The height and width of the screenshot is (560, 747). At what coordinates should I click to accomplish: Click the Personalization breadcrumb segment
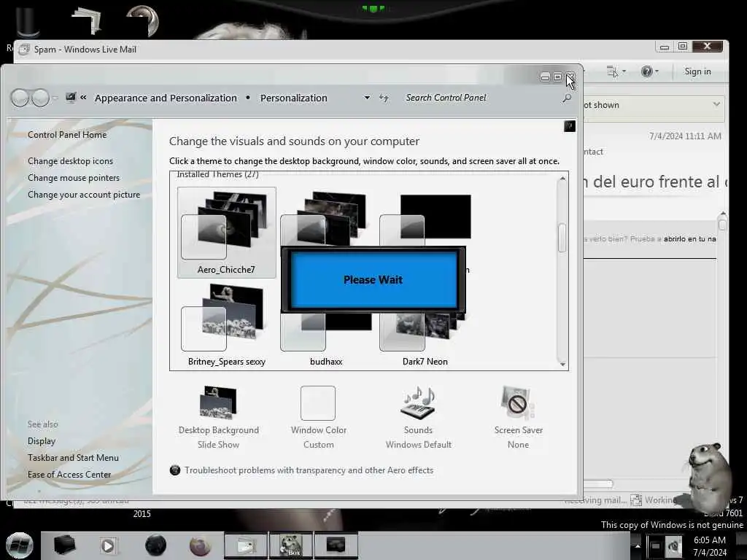pos(293,98)
